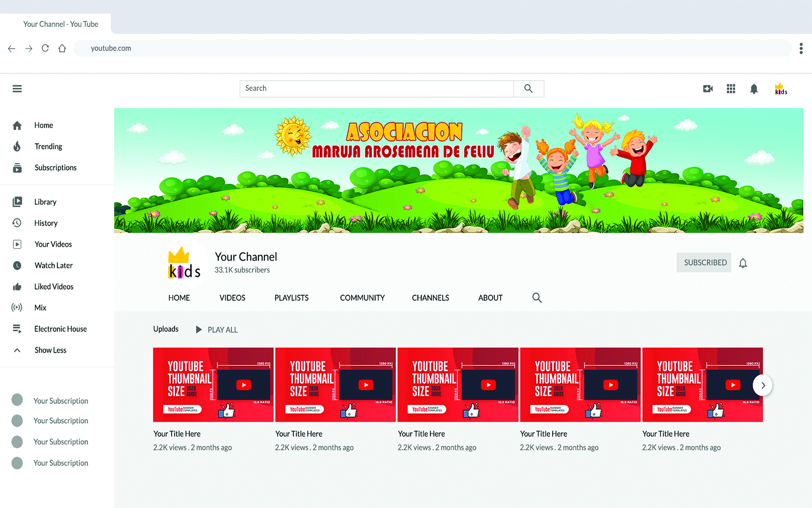Collapse sidebar list with Show Less
Image resolution: width=812 pixels, height=508 pixels.
click(50, 350)
